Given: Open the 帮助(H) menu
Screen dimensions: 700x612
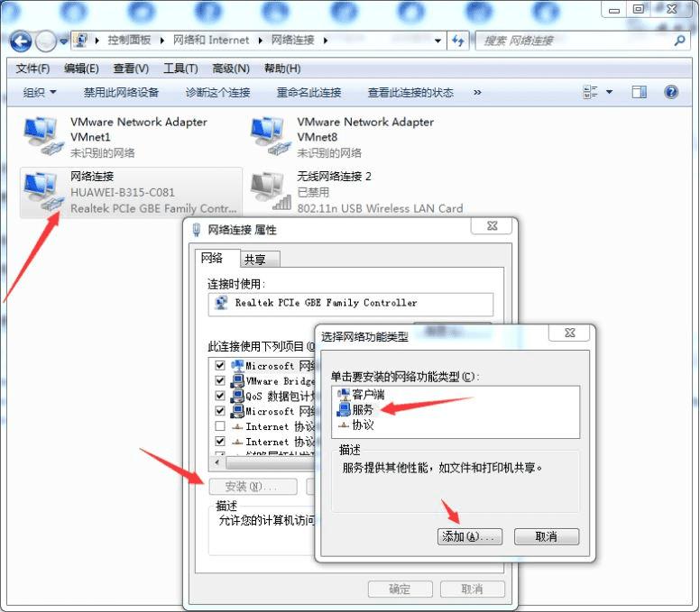Looking at the screenshot, I should pyautogui.click(x=282, y=69).
